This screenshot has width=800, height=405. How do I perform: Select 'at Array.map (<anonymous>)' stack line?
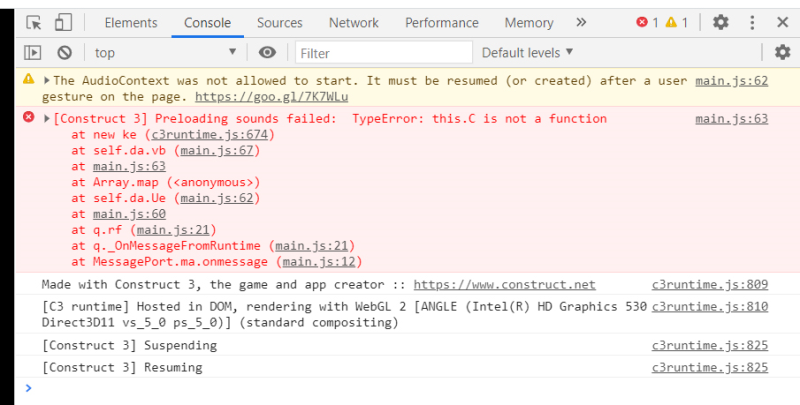166,182
